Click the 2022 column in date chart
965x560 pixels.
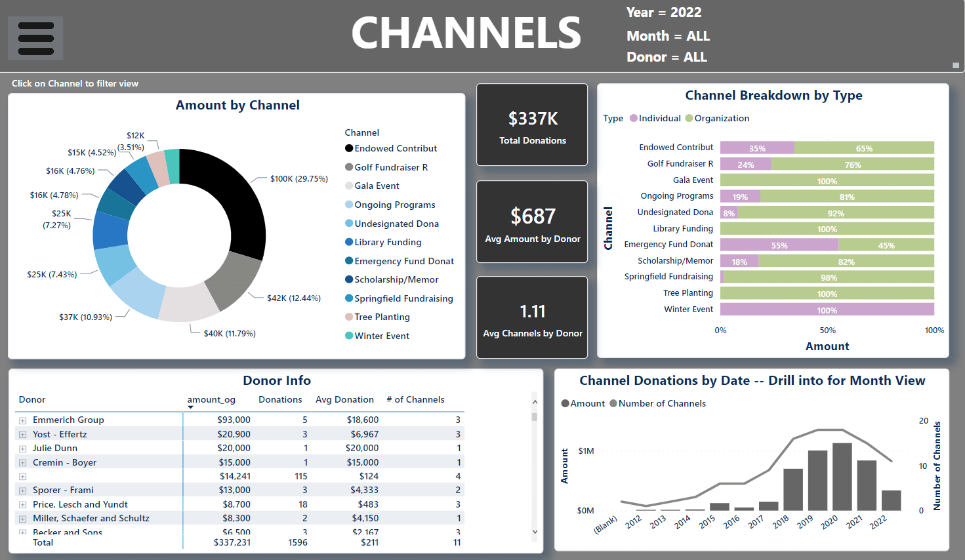pyautogui.click(x=891, y=500)
